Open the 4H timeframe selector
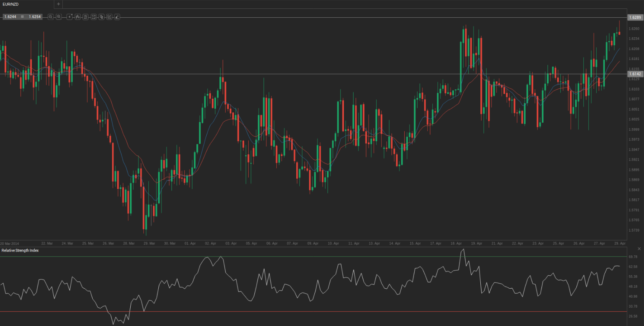Viewport: 644px width, 326px height. (70, 17)
